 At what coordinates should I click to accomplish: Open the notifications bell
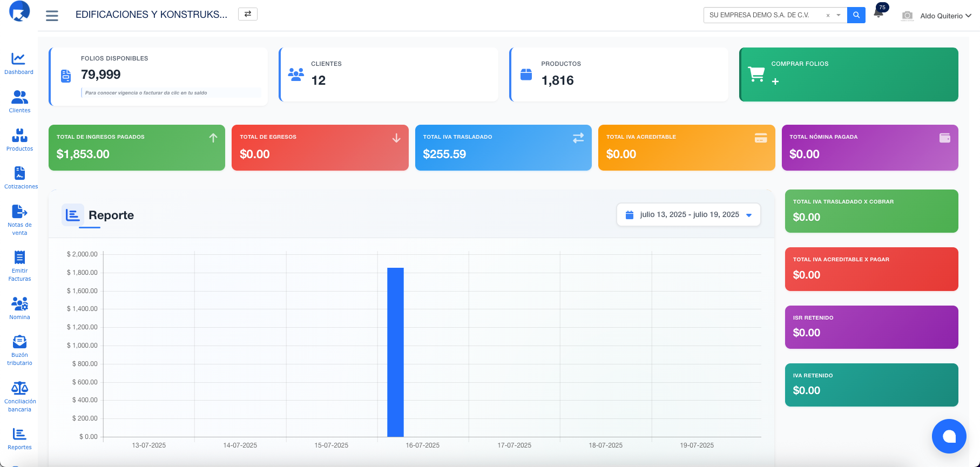(878, 14)
